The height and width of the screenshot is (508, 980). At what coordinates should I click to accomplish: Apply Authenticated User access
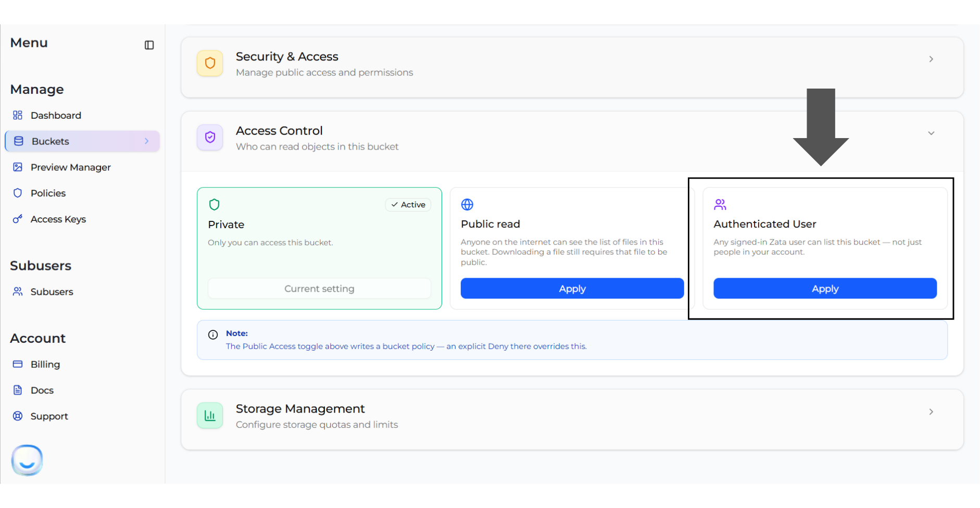pyautogui.click(x=825, y=289)
